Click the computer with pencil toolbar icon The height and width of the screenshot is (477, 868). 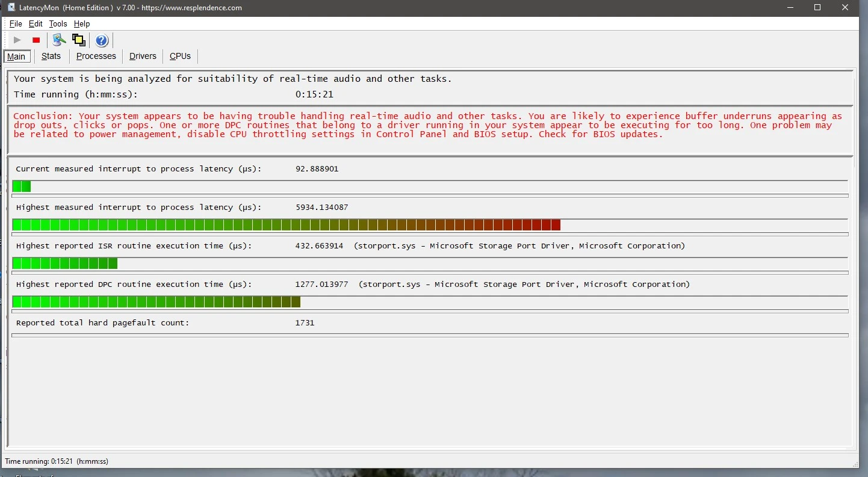coord(59,40)
